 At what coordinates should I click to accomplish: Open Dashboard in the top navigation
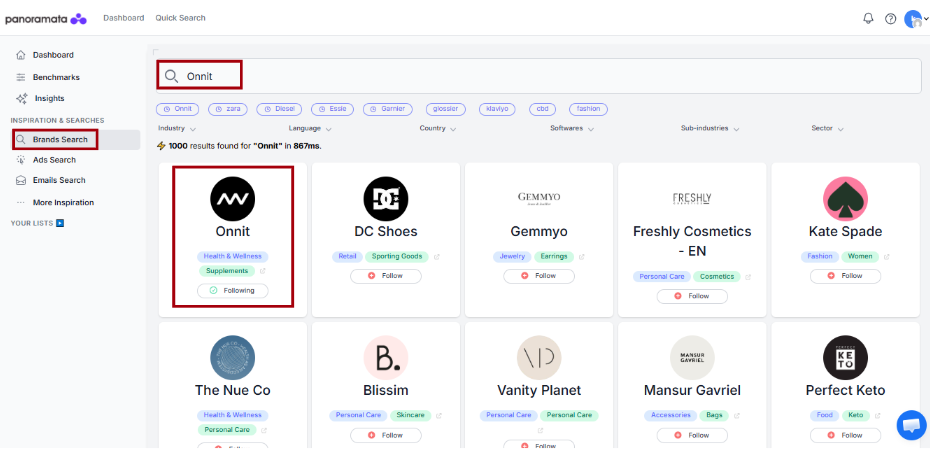[x=123, y=18]
